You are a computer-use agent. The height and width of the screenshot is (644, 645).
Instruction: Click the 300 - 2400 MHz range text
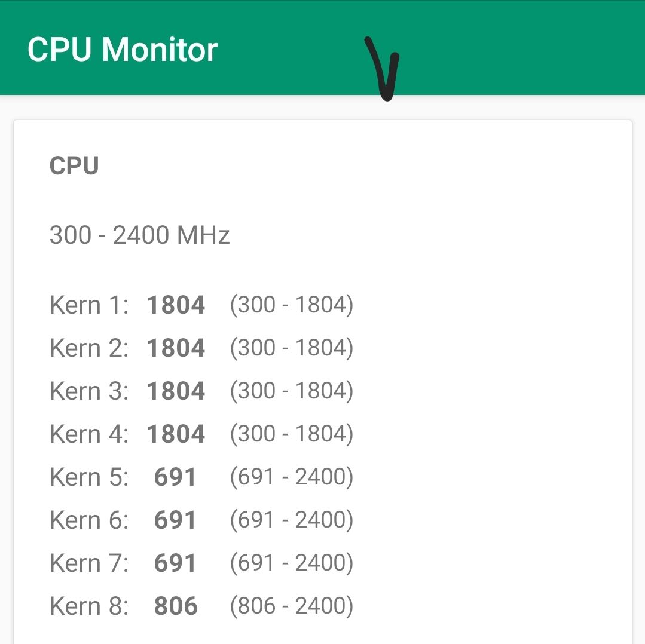tap(140, 235)
